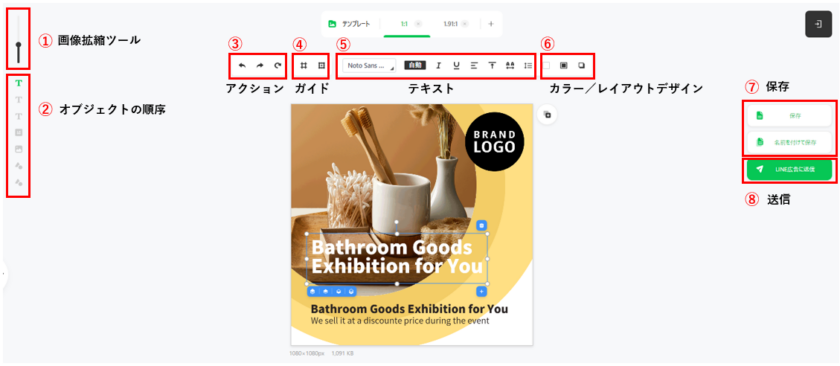Click the exit editor icon button
Image resolution: width=840 pixels, height=366 pixels.
[x=818, y=24]
